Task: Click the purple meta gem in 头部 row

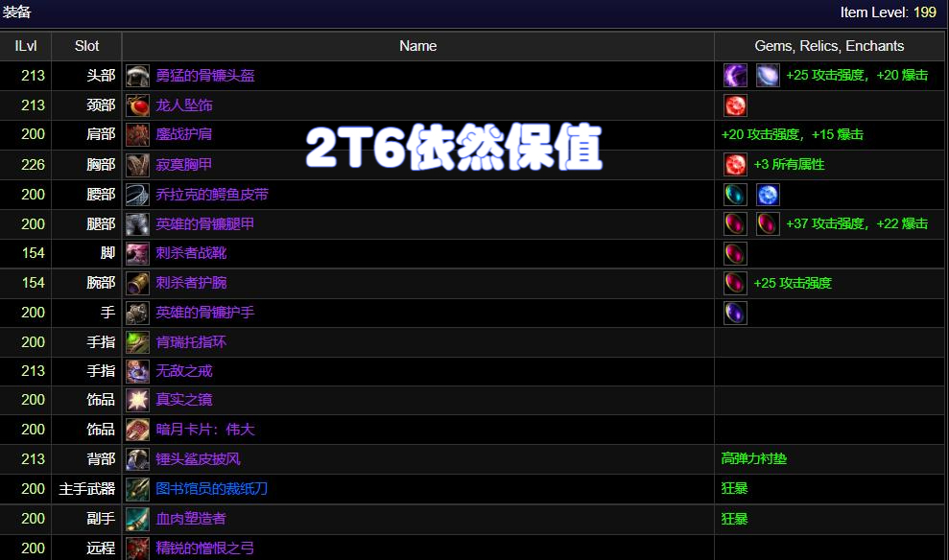Action: [735, 76]
